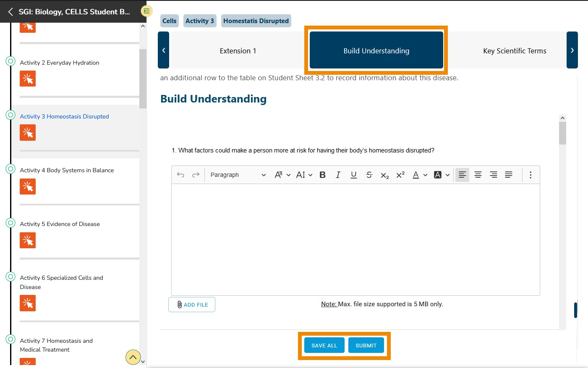Screen dimensions: 588x368
Task: Expand the font color dropdown
Action: pos(425,175)
